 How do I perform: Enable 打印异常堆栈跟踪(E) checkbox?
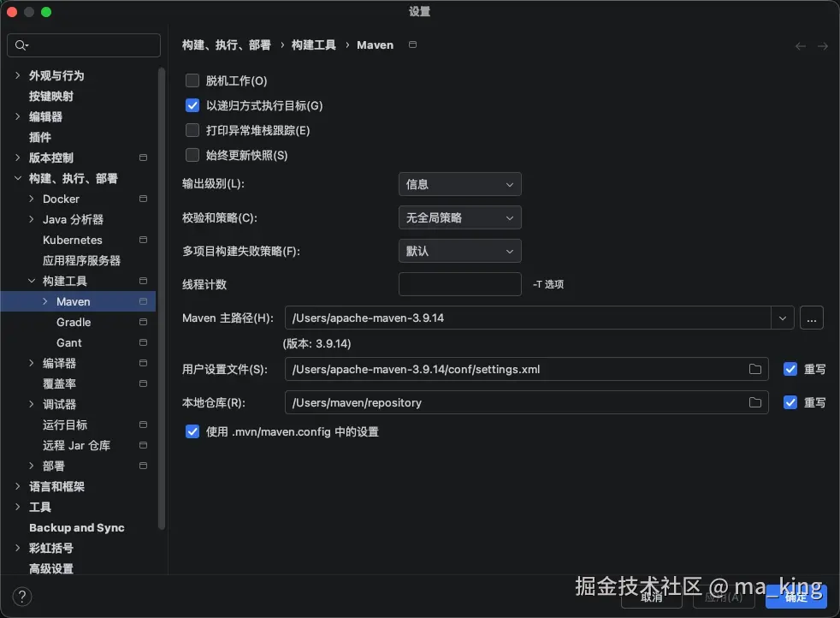point(192,130)
